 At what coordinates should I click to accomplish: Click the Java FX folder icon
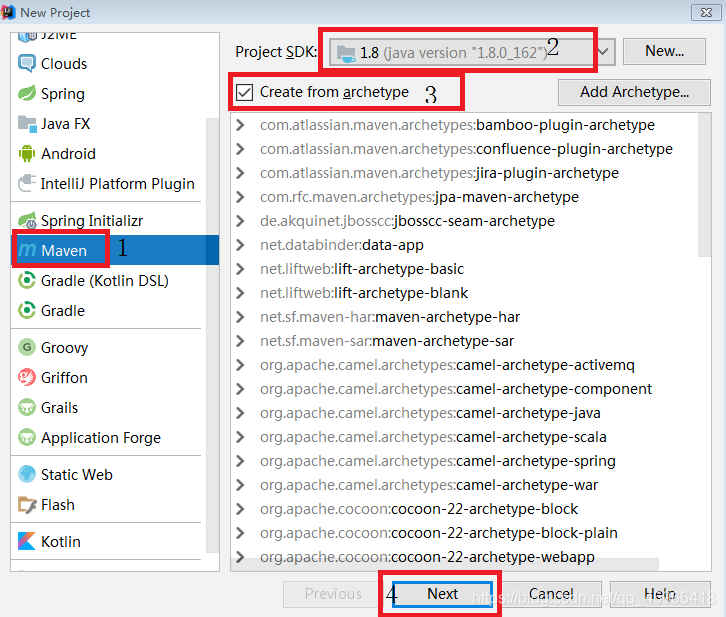coord(27,124)
